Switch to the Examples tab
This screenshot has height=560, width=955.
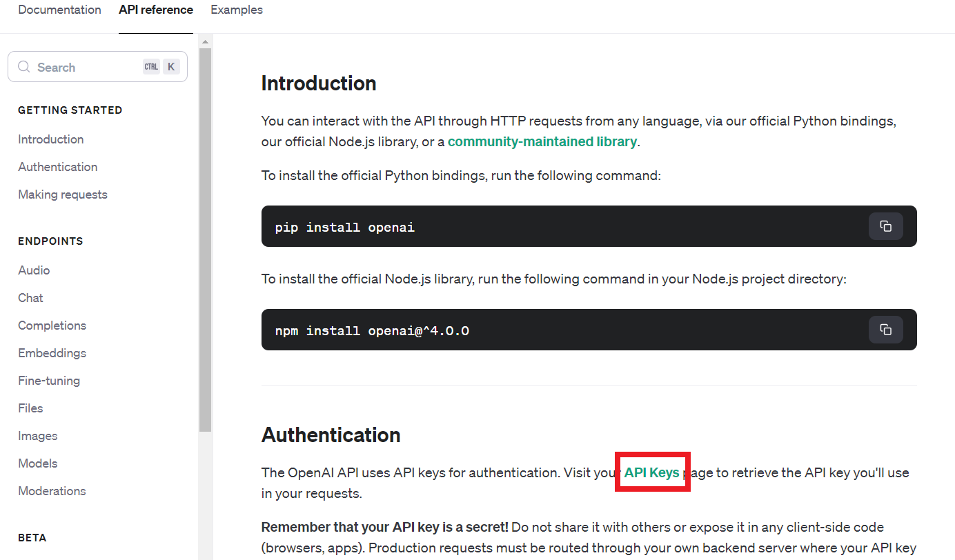click(237, 10)
